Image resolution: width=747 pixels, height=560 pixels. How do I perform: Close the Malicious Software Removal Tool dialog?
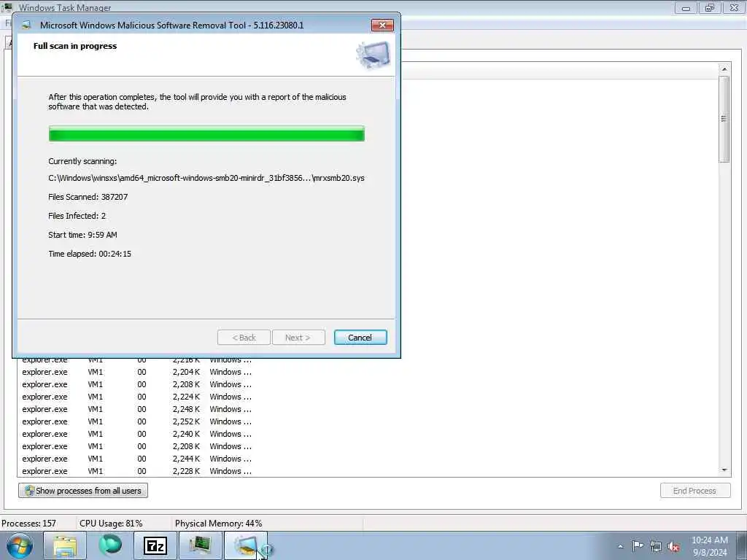pos(382,26)
